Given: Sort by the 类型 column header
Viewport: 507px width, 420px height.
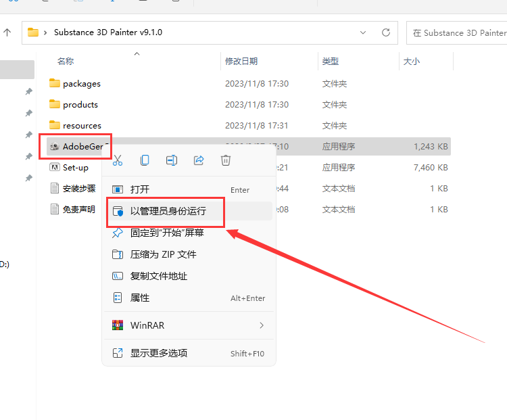Looking at the screenshot, I should (x=330, y=61).
